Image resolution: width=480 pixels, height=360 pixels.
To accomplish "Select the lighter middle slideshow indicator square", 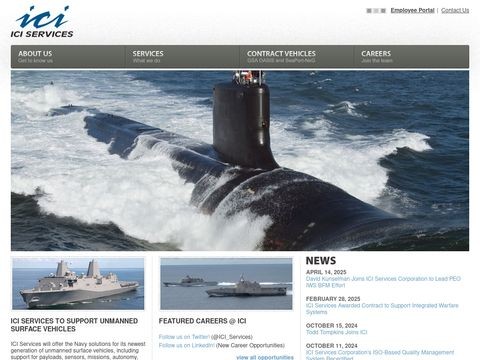I will click(376, 11).
